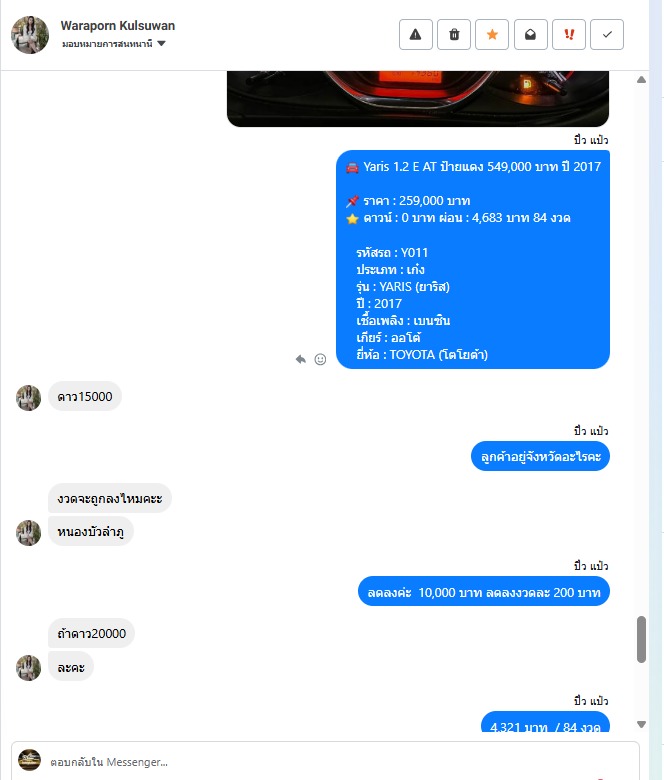Image resolution: width=664 pixels, height=780 pixels.
Task: Add emoji reaction to Yaris message
Action: (320, 359)
